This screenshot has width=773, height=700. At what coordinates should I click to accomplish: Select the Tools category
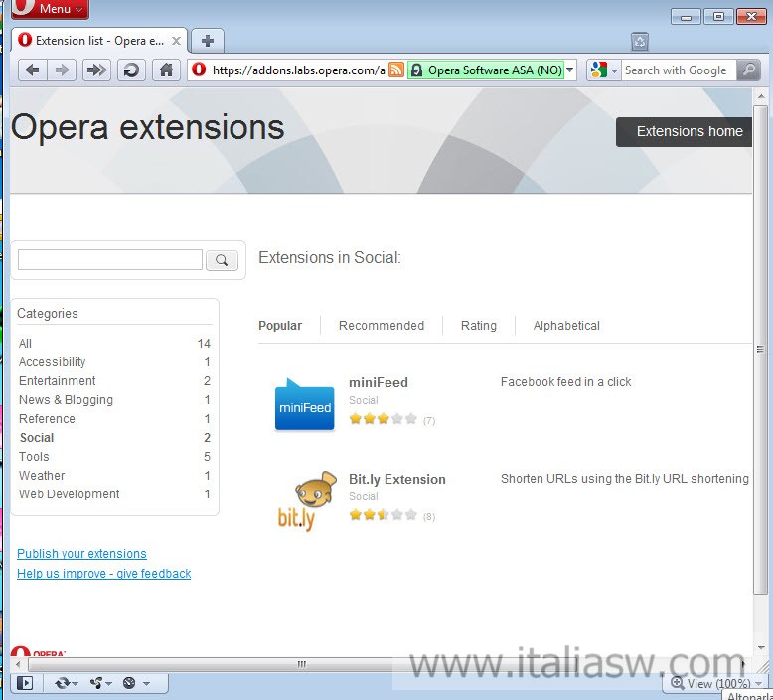pos(114,456)
